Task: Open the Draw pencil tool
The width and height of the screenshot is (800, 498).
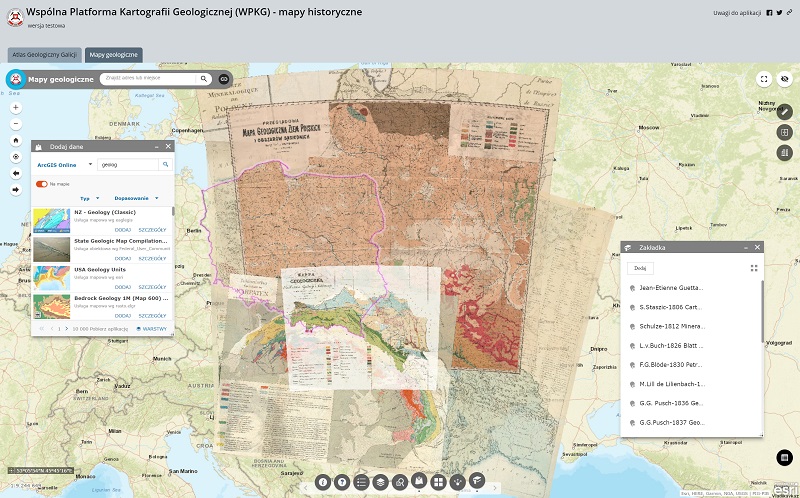Action: coord(785,112)
